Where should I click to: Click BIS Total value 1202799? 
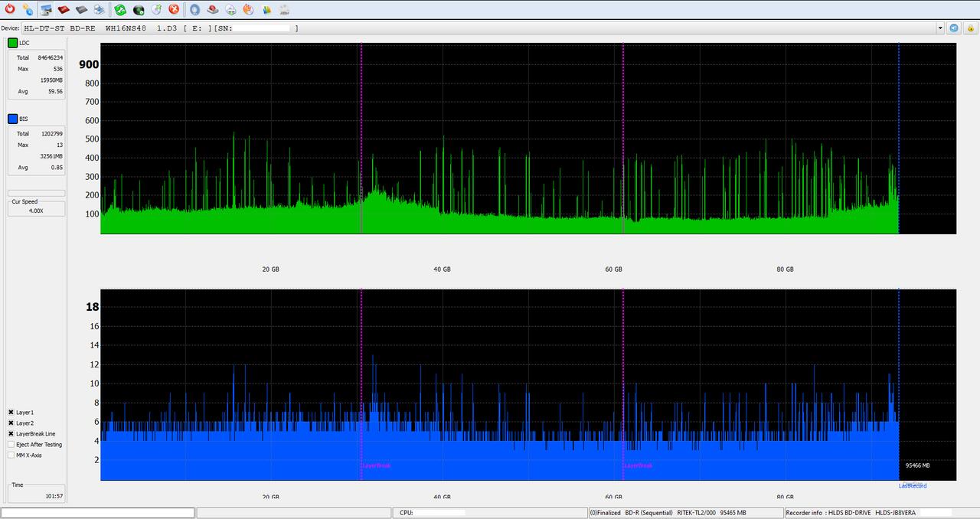(51, 133)
